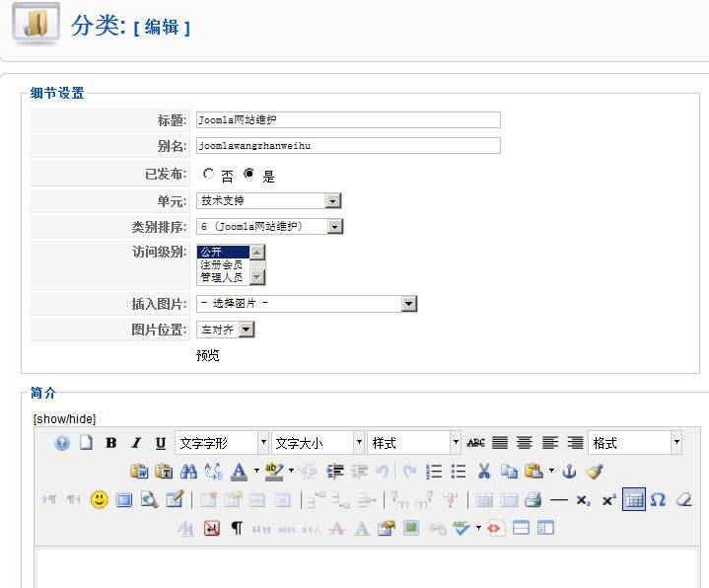This screenshot has height=588, width=709.
Task: Click the eraser remove formatting icon
Action: [x=683, y=500]
